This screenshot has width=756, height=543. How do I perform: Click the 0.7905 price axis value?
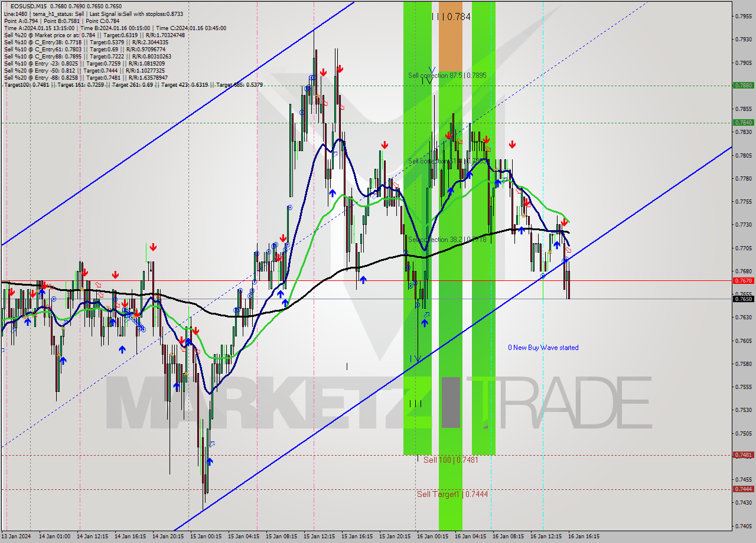pos(743,63)
